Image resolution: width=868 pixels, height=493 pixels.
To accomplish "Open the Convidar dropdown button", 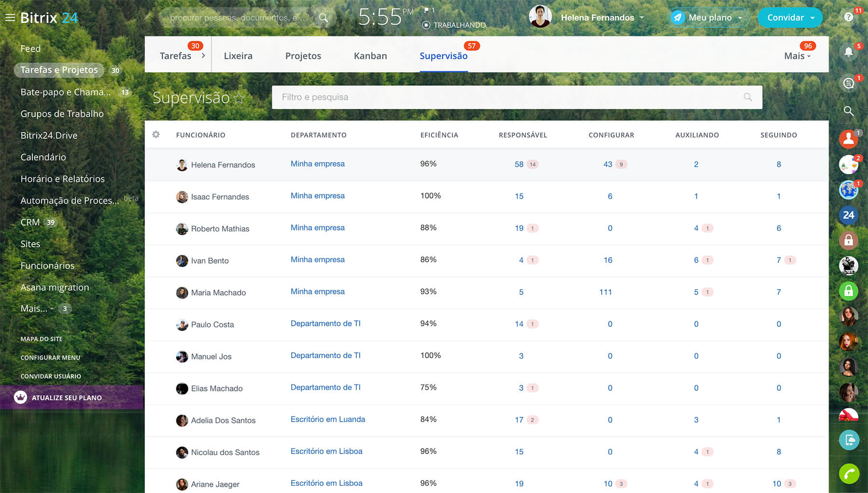I will point(790,18).
